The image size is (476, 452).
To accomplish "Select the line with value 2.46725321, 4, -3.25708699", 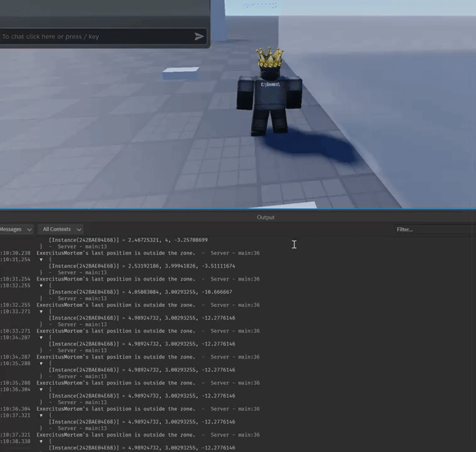I will pos(128,240).
